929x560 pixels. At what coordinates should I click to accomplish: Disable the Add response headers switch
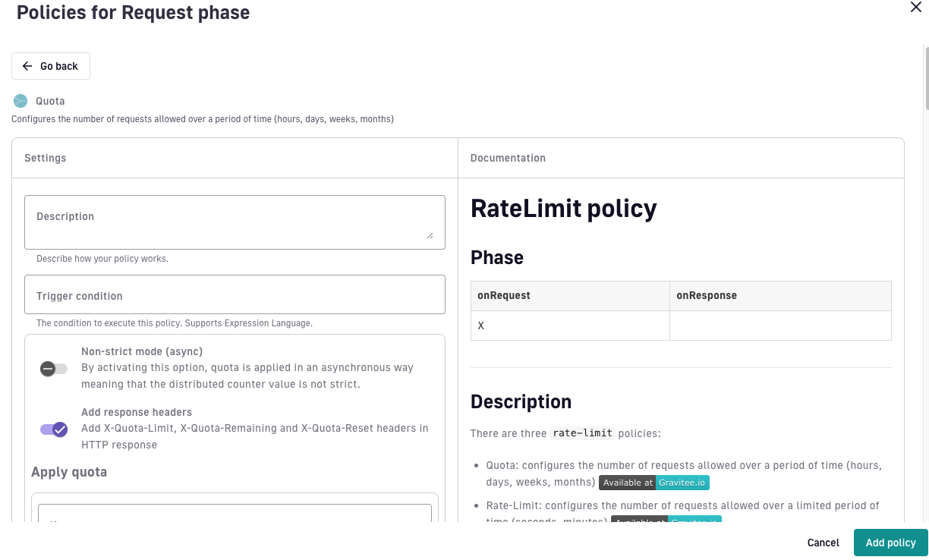click(x=54, y=429)
